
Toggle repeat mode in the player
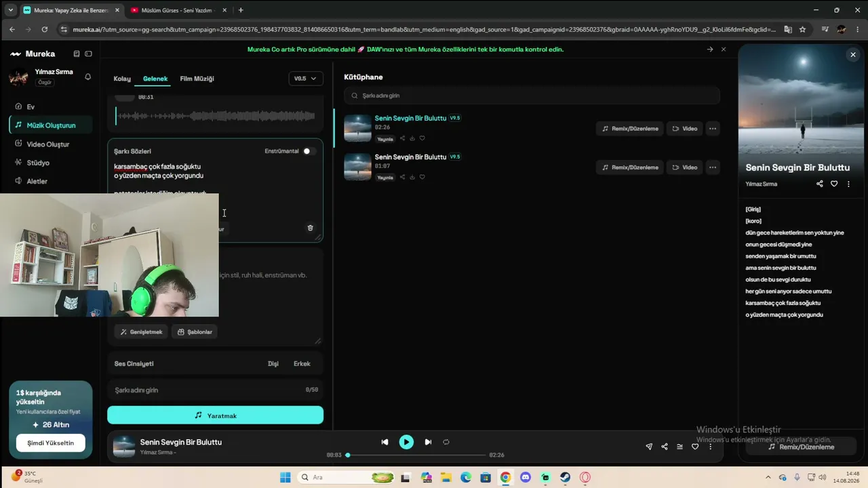pyautogui.click(x=446, y=442)
